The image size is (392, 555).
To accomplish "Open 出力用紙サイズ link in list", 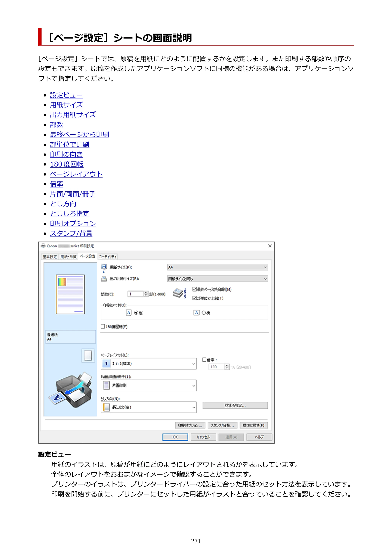I will pos(73,115).
